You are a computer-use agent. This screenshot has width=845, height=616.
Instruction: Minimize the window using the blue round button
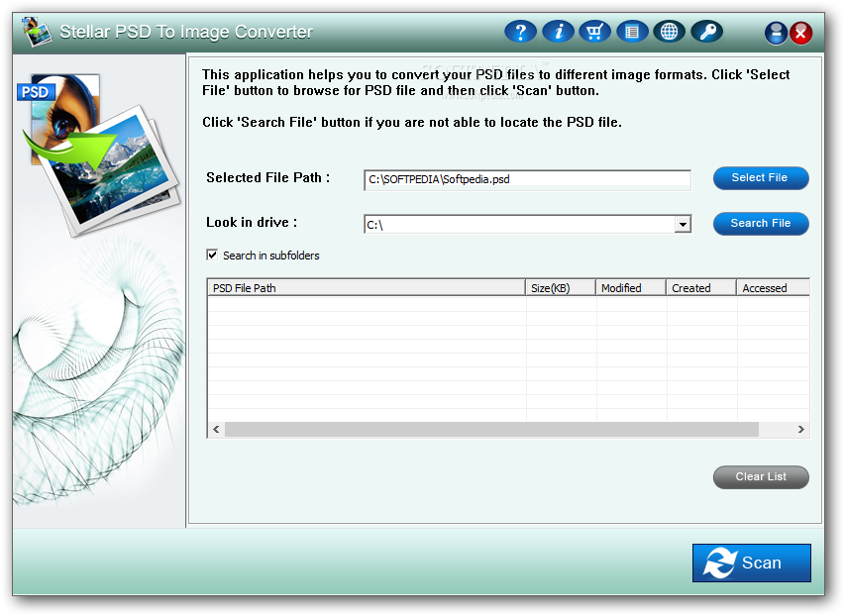[x=776, y=34]
